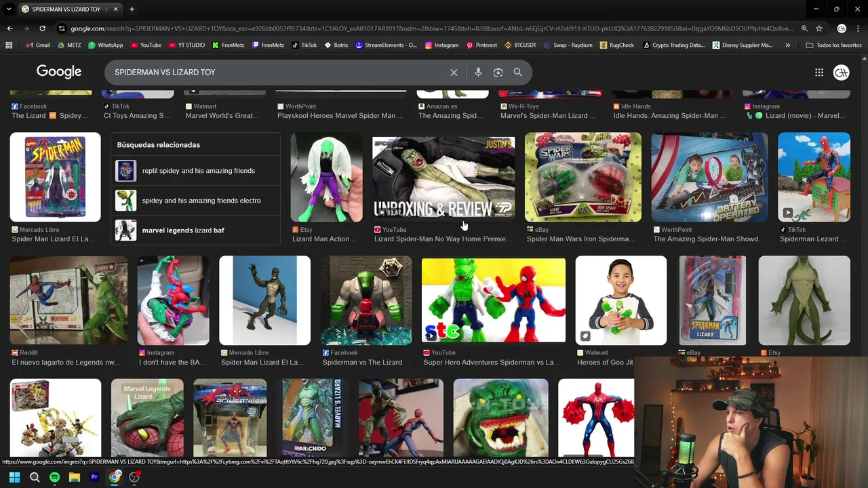Open the METZ bookmark
Screen dimensions: 868x488
pyautogui.click(x=69, y=45)
